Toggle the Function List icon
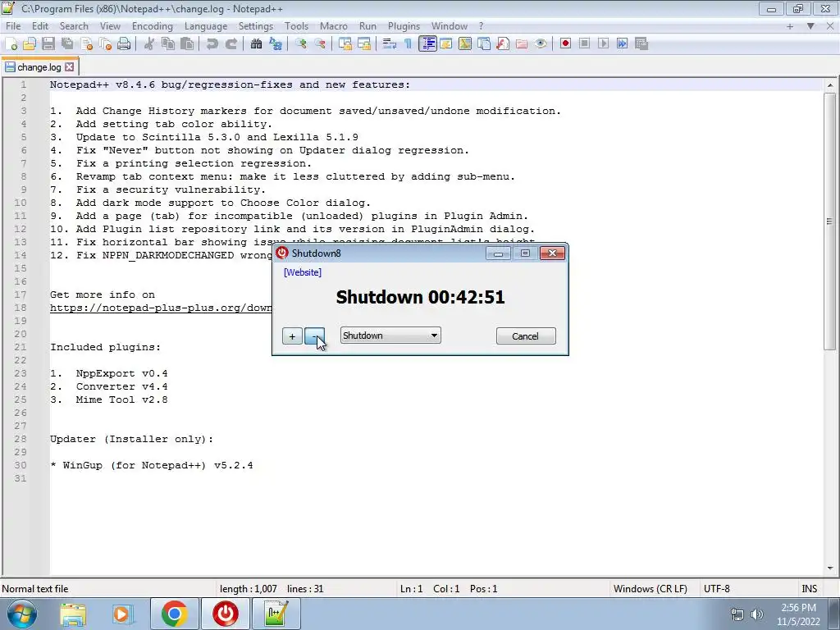The width and height of the screenshot is (840, 630). pyautogui.click(x=503, y=44)
